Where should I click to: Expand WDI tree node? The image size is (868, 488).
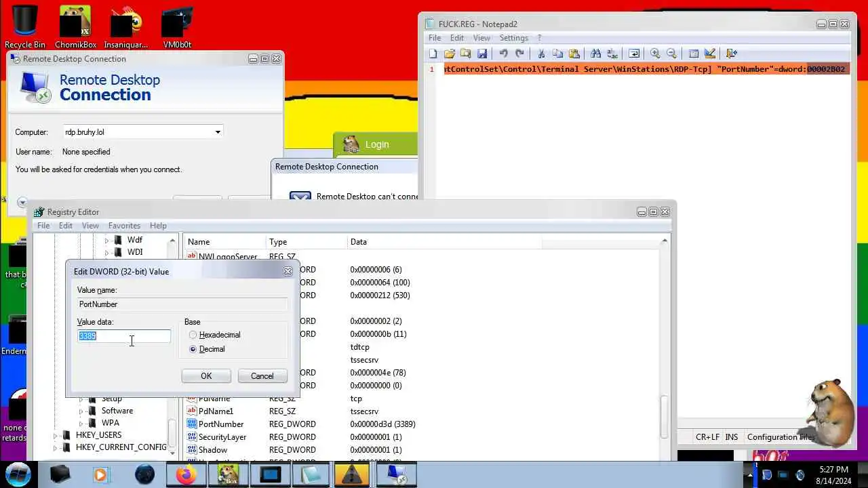(106, 252)
